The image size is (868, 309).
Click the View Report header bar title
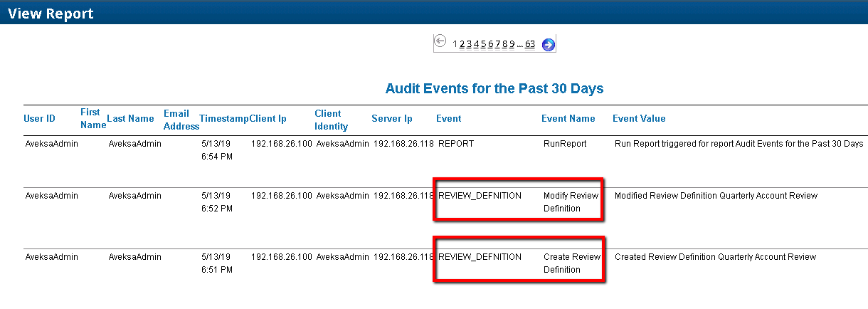[51, 14]
